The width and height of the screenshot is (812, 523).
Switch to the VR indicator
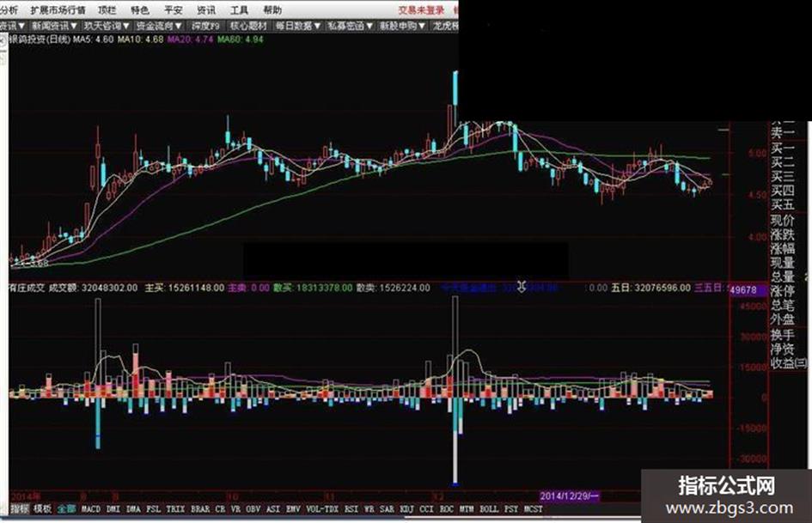pos(235,509)
